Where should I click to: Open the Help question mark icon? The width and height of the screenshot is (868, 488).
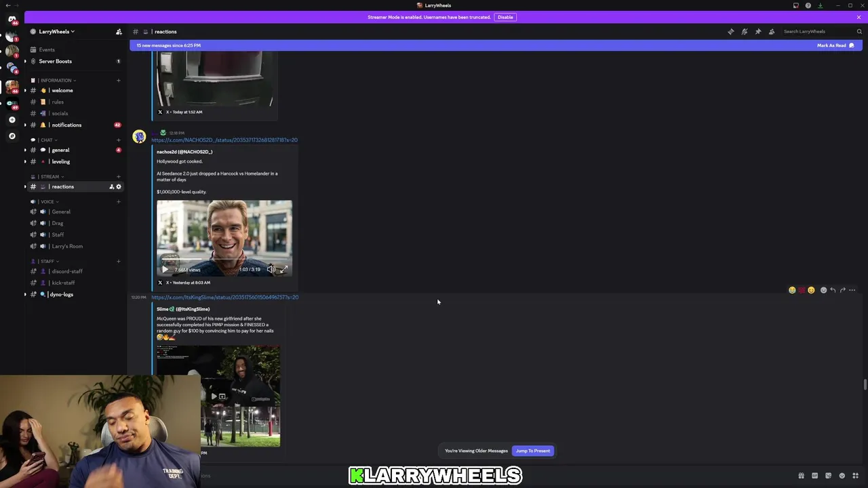(x=808, y=5)
